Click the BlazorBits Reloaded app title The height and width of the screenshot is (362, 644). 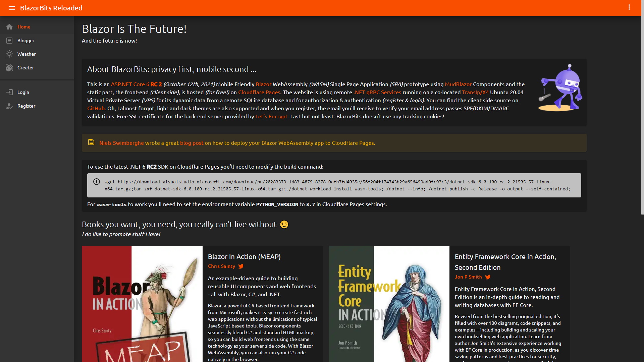click(51, 8)
